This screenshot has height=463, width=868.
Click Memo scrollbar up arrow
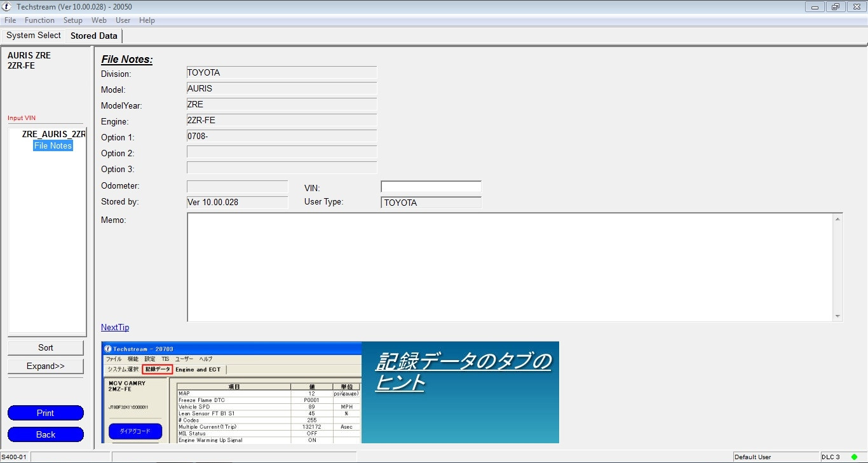click(x=838, y=219)
